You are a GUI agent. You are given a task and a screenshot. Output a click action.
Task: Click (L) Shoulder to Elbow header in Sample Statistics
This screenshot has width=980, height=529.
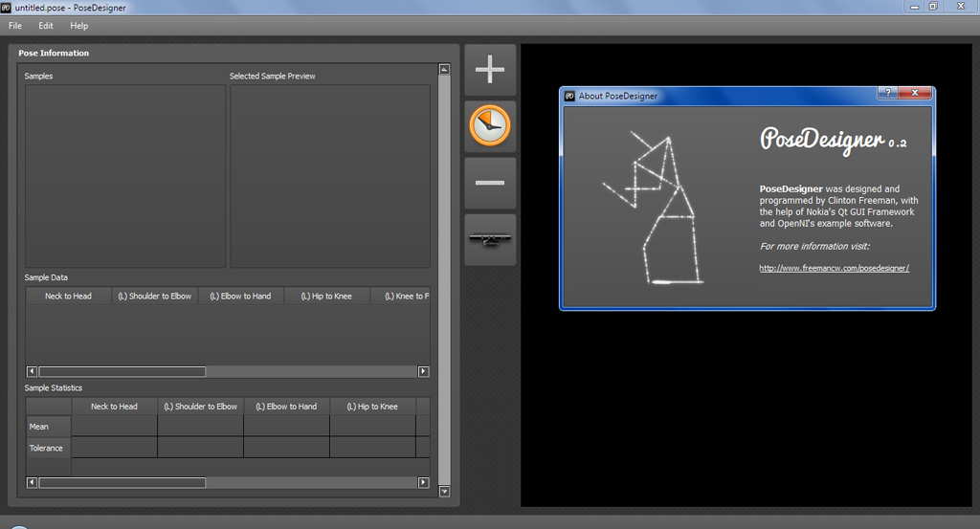click(201, 407)
